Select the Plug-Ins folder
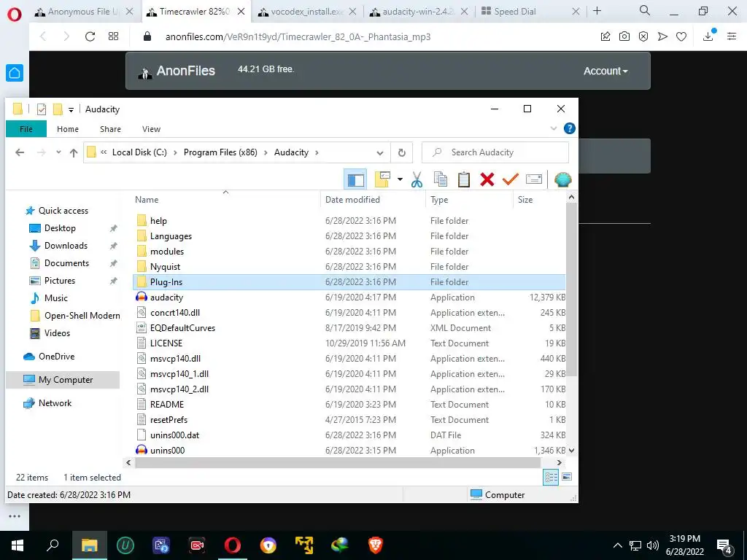The width and height of the screenshot is (747, 560). [x=349, y=282]
